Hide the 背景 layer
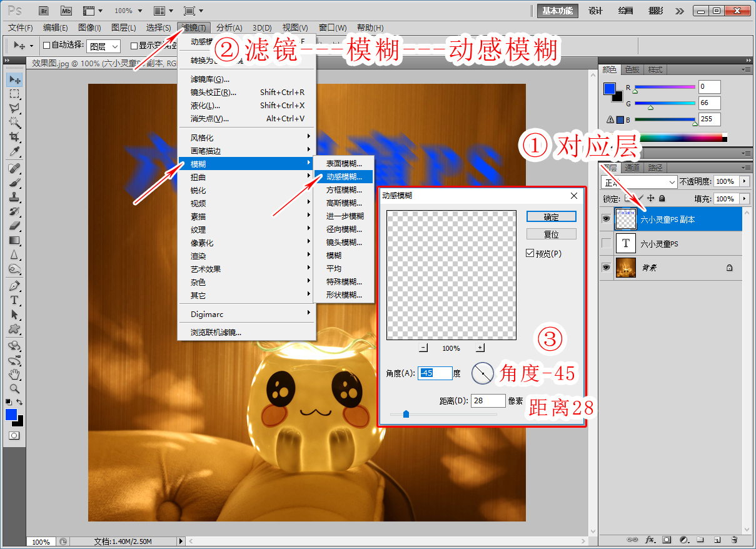The height and width of the screenshot is (549, 756). [606, 267]
